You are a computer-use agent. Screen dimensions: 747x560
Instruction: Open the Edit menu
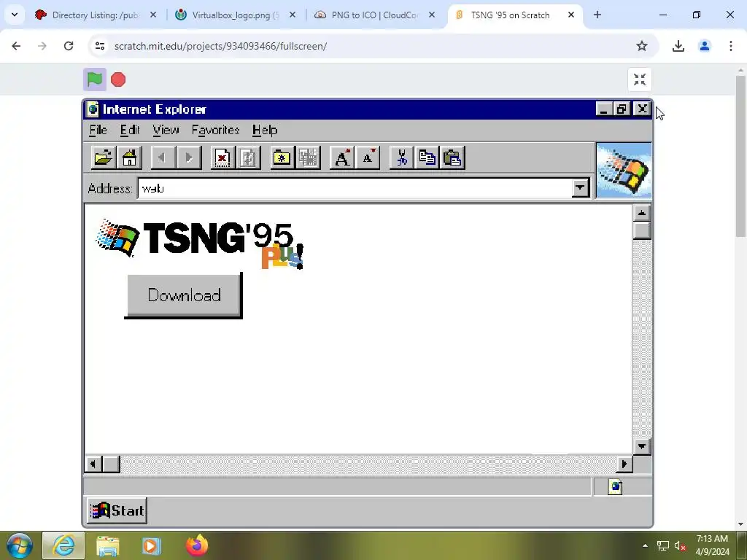click(x=130, y=130)
